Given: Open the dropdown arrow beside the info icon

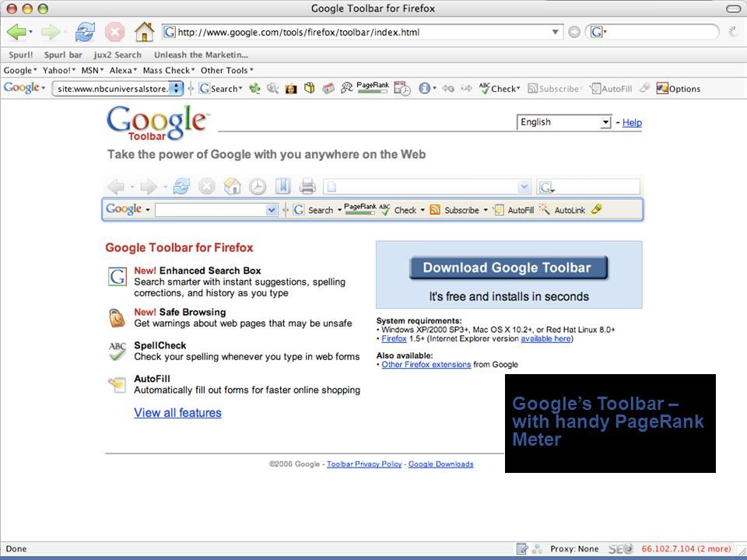Looking at the screenshot, I should pos(434,89).
